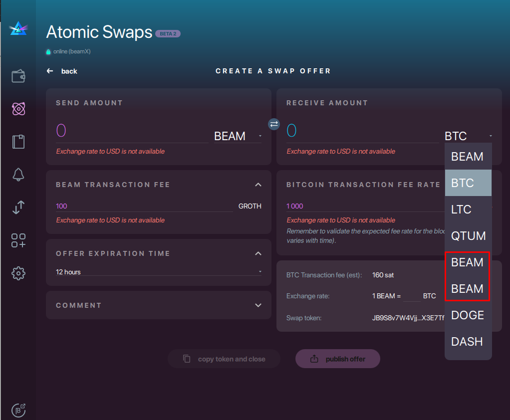
Task: Select the Atomic Swaps atom icon
Action: (18, 109)
